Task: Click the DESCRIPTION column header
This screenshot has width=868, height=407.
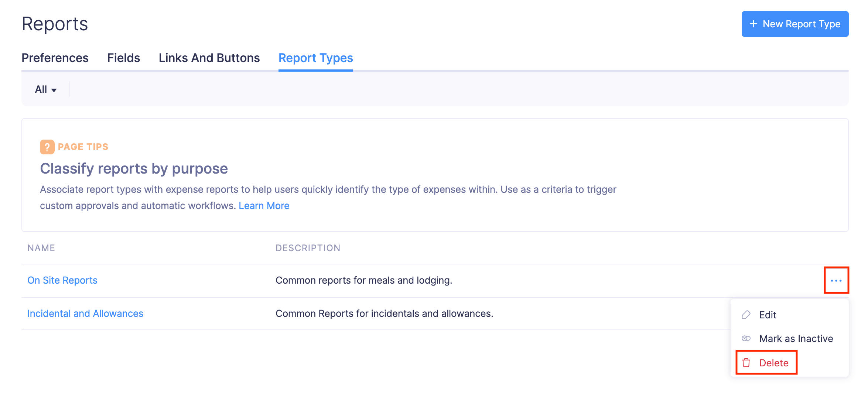Action: click(x=308, y=248)
